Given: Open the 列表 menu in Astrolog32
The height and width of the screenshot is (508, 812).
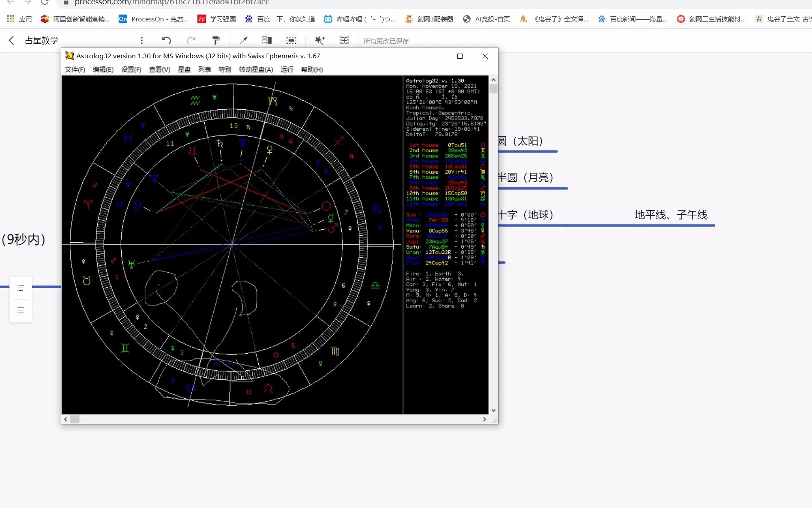Looking at the screenshot, I should [205, 69].
